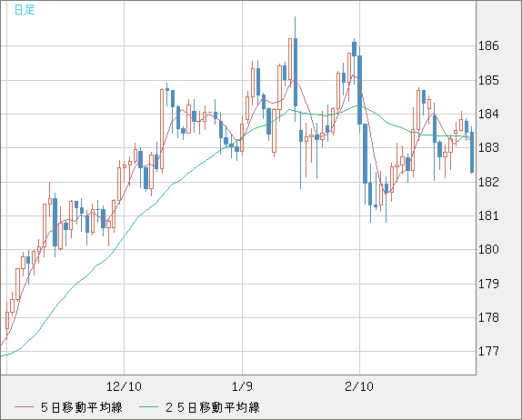522x420 pixels.
Task: Select the 183 price axis label
Action: coord(488,148)
